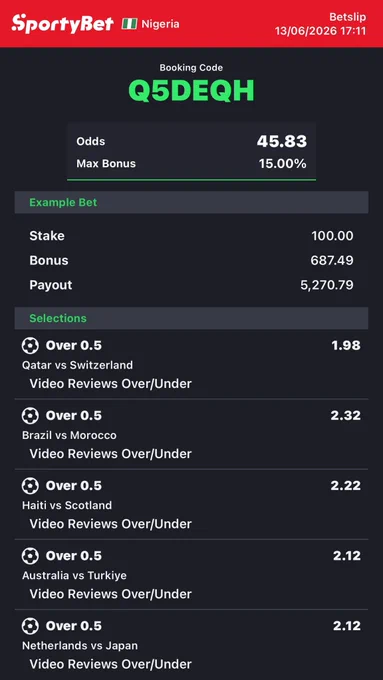The image size is (383, 680).
Task: Click the football icon for Qatar vs Switzerland
Action: [30, 346]
